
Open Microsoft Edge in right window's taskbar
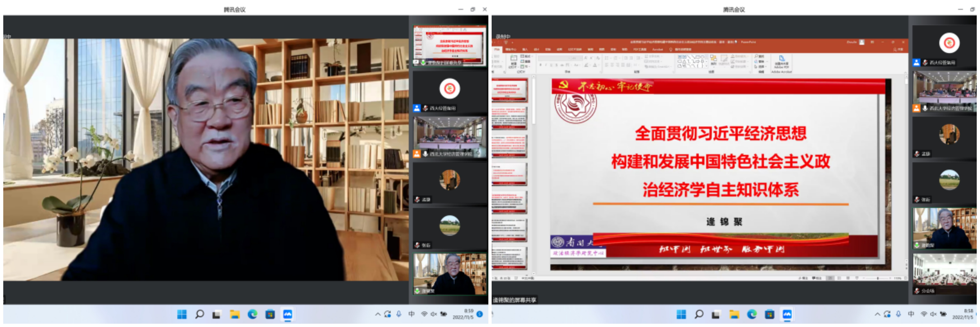click(751, 314)
